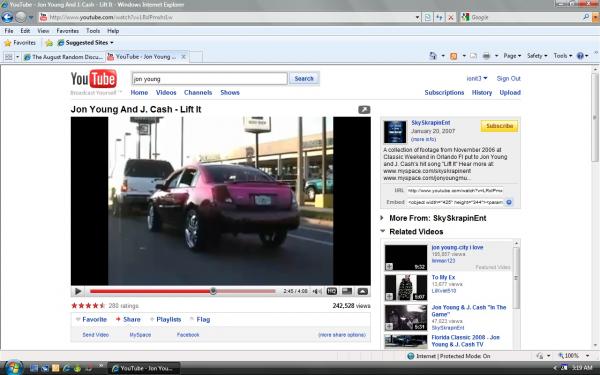Click the SkySkrapinEnt channel name link
The image size is (600, 375).
(431, 123)
